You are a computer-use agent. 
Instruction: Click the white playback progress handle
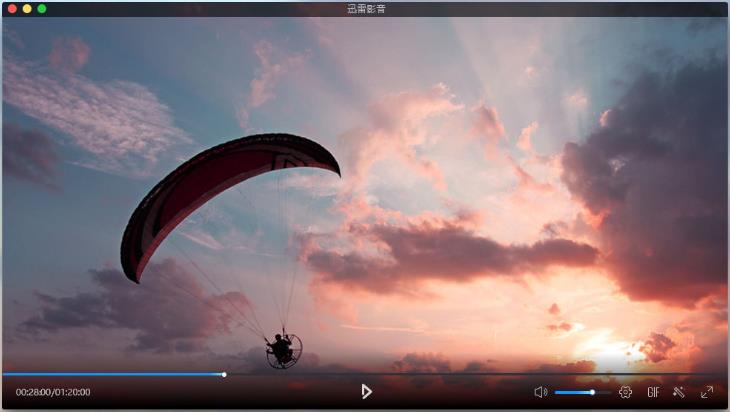[224, 374]
